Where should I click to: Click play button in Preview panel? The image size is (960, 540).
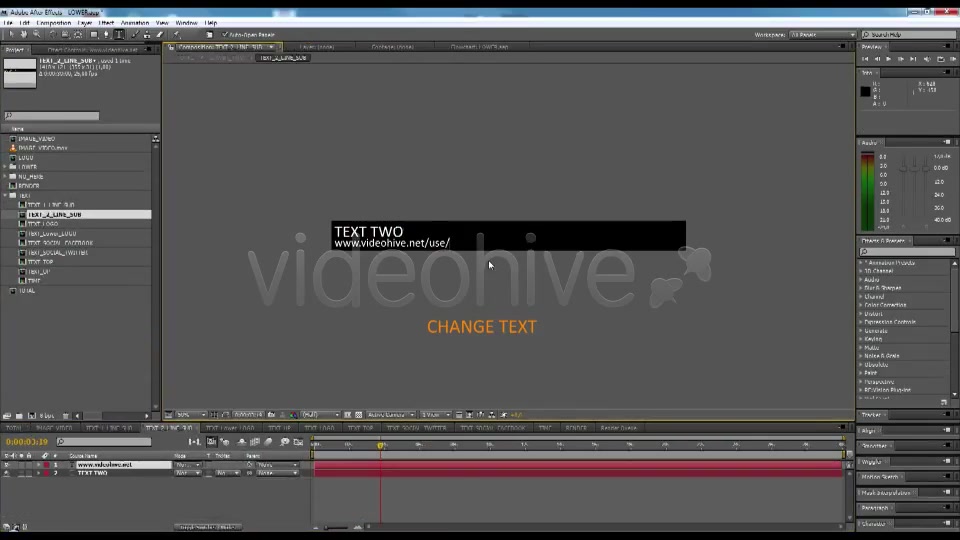pyautogui.click(x=888, y=59)
